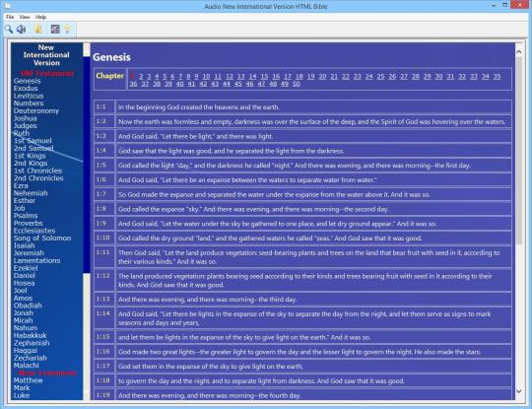Open Jeremiah from the sidebar
This screenshot has width=532, height=409.
(29, 253)
